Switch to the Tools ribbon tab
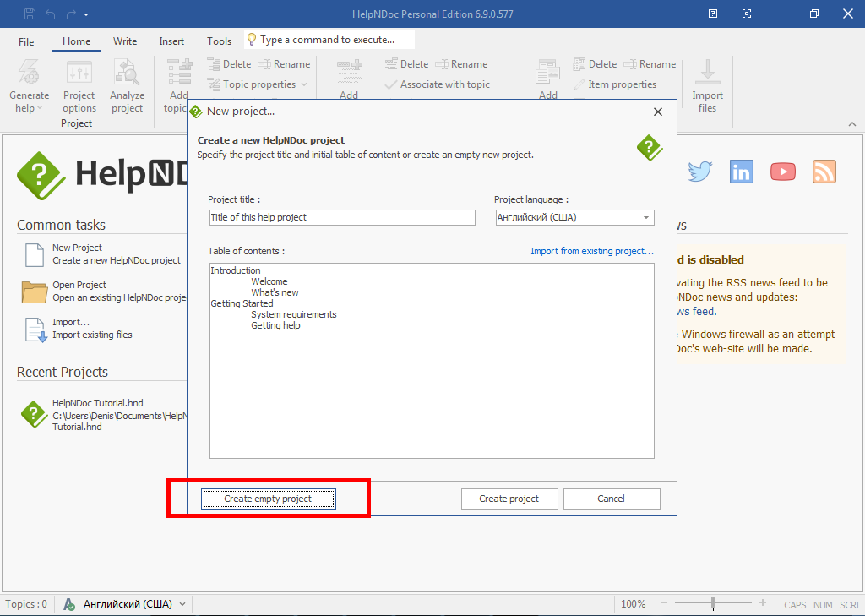The height and width of the screenshot is (616, 865). coord(219,41)
